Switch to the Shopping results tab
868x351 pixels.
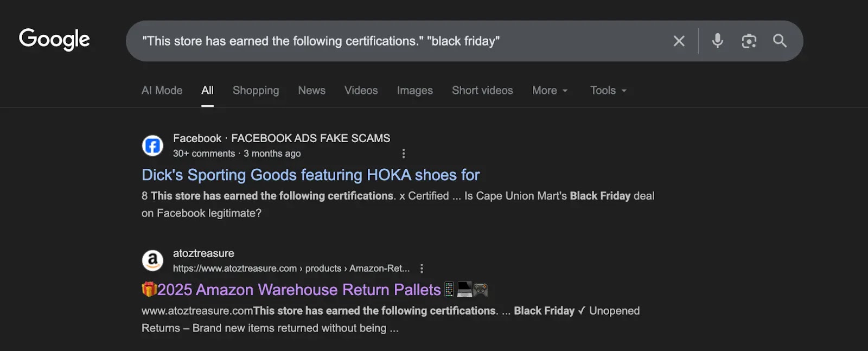click(x=256, y=90)
